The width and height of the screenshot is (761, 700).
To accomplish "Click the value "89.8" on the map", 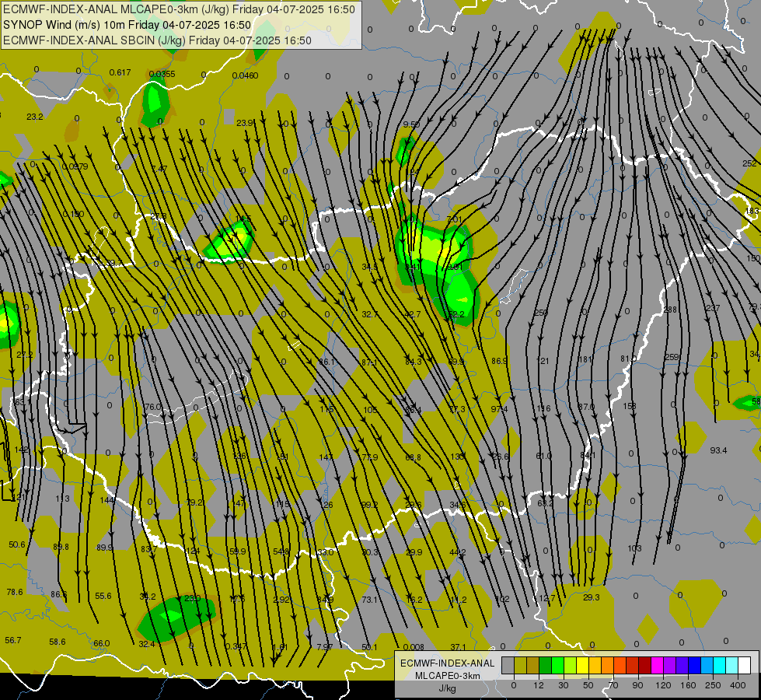I will [x=61, y=547].
